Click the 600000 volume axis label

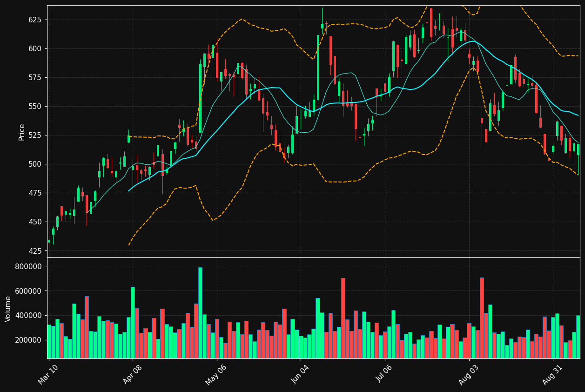click(x=29, y=291)
